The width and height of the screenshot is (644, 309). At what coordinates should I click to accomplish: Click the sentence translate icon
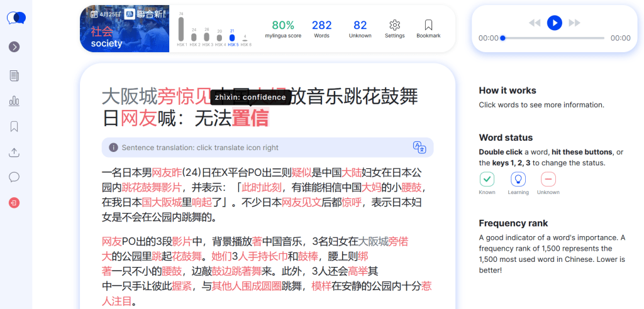click(419, 147)
